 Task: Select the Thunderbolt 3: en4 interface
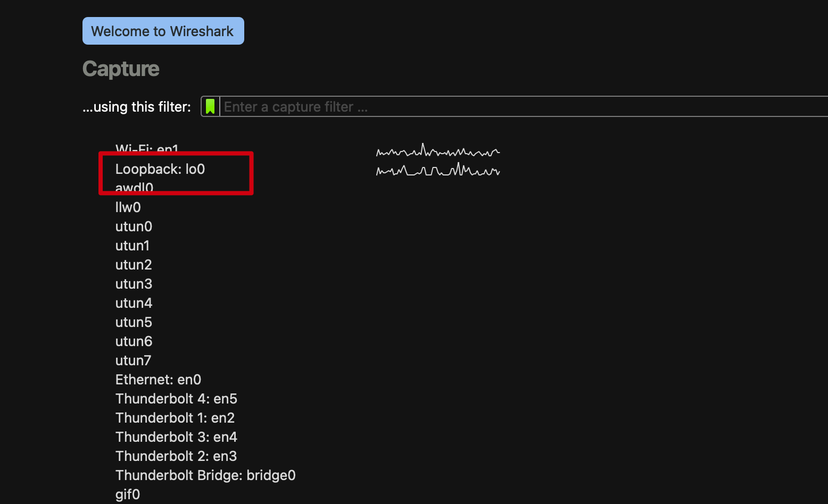tap(176, 437)
